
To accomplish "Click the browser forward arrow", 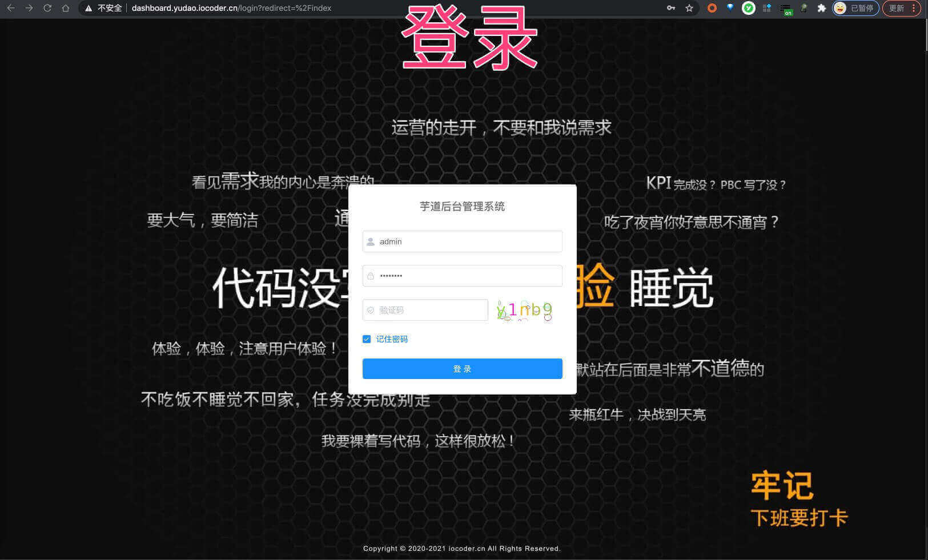I will coord(29,8).
